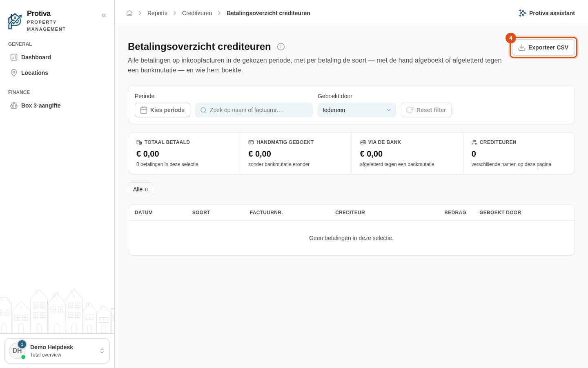
Task: Reset filters with the Reset filter button
Action: coord(426,110)
